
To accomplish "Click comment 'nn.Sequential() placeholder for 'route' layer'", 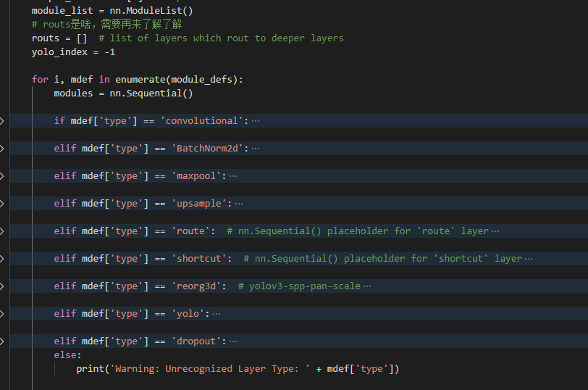I will pyautogui.click(x=358, y=231).
